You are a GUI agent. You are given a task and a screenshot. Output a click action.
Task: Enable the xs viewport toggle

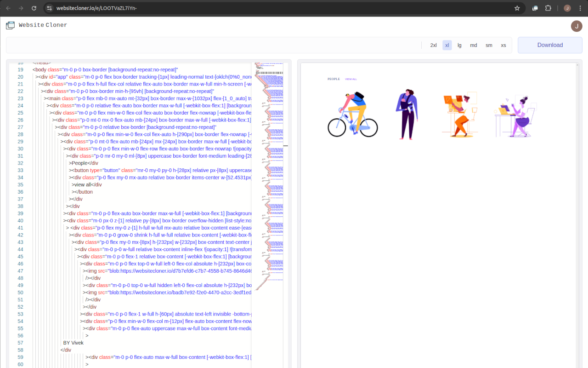503,45
